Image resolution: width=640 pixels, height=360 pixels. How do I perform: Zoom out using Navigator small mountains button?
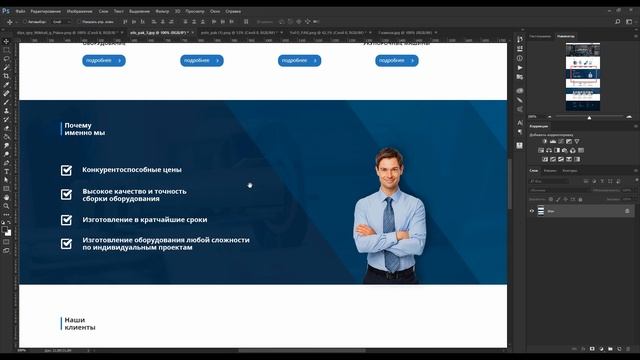(549, 117)
